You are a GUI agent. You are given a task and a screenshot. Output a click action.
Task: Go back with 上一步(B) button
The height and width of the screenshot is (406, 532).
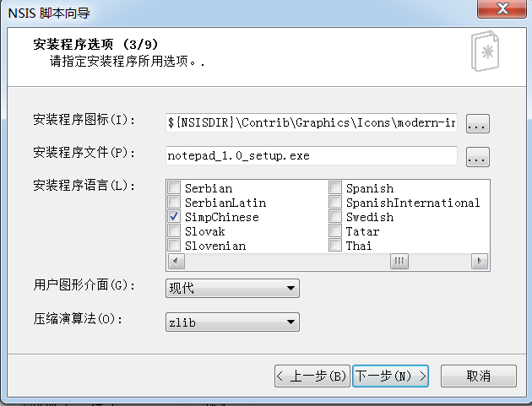point(312,376)
